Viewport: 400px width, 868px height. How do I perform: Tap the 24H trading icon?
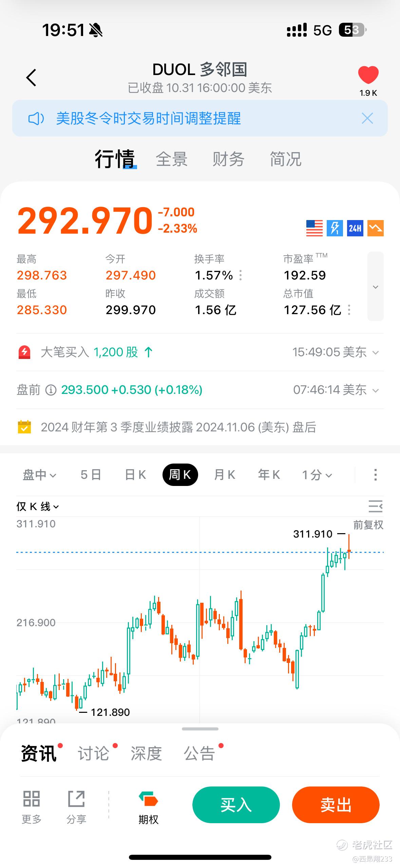coord(355,228)
